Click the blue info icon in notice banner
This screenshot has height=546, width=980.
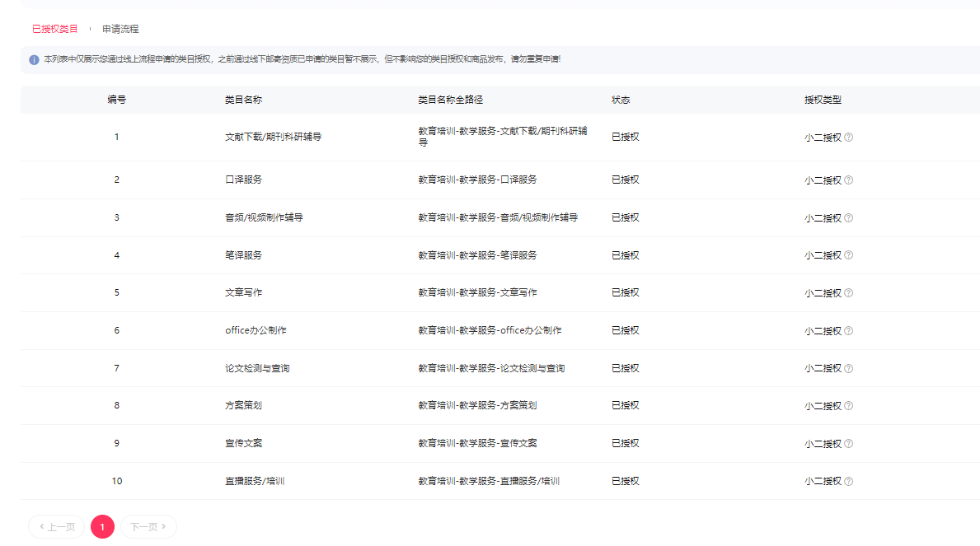click(34, 60)
